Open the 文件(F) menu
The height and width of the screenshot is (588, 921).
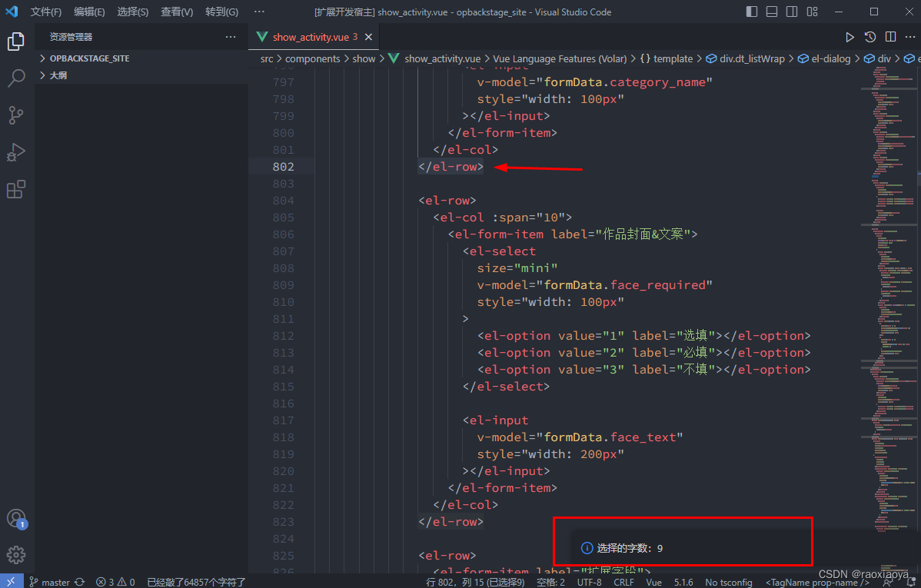pos(45,12)
